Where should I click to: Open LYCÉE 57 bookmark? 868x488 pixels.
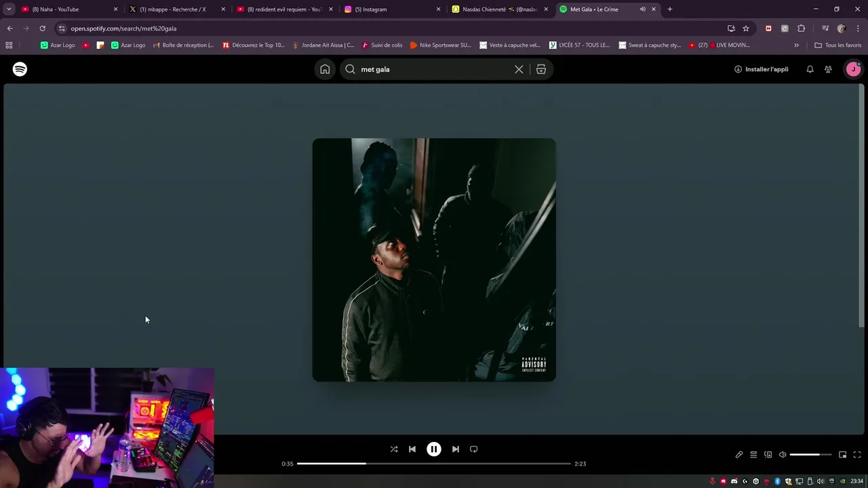pos(579,45)
